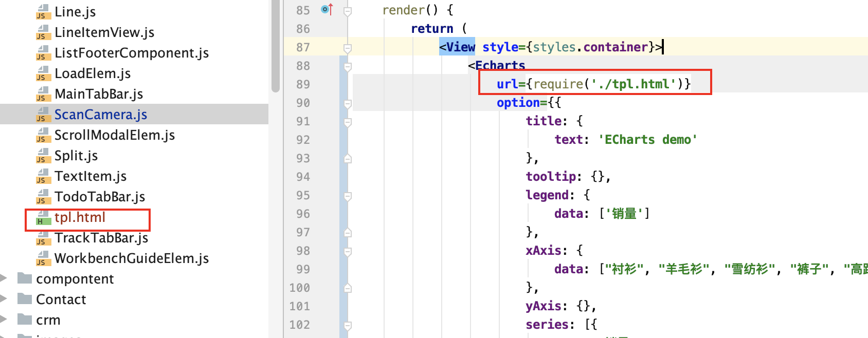This screenshot has width=868, height=338.
Task: Select the highlighted ScanCamera.js file
Action: [x=101, y=115]
